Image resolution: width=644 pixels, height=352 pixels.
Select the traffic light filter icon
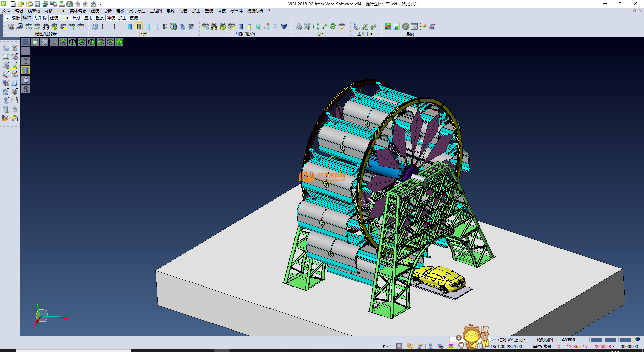pos(46,27)
